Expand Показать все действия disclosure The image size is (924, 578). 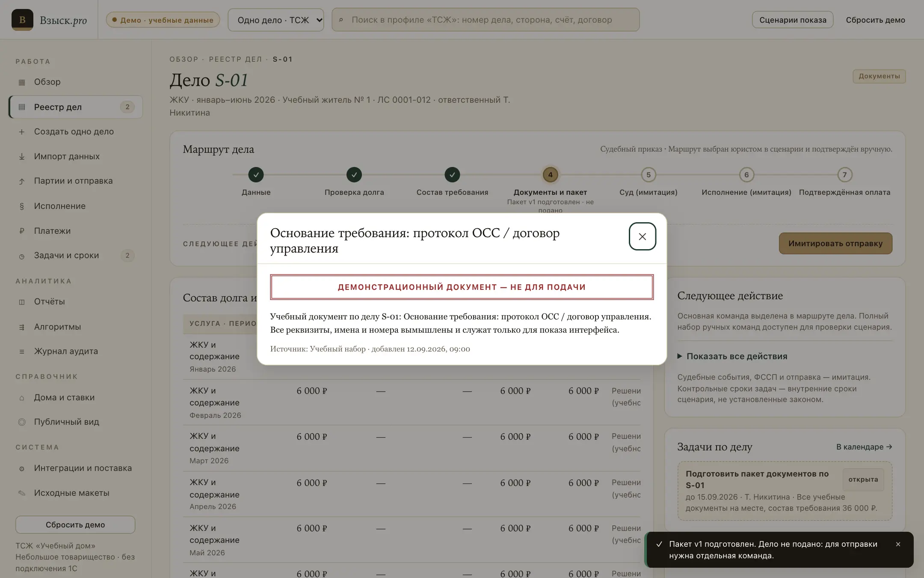[732, 356]
